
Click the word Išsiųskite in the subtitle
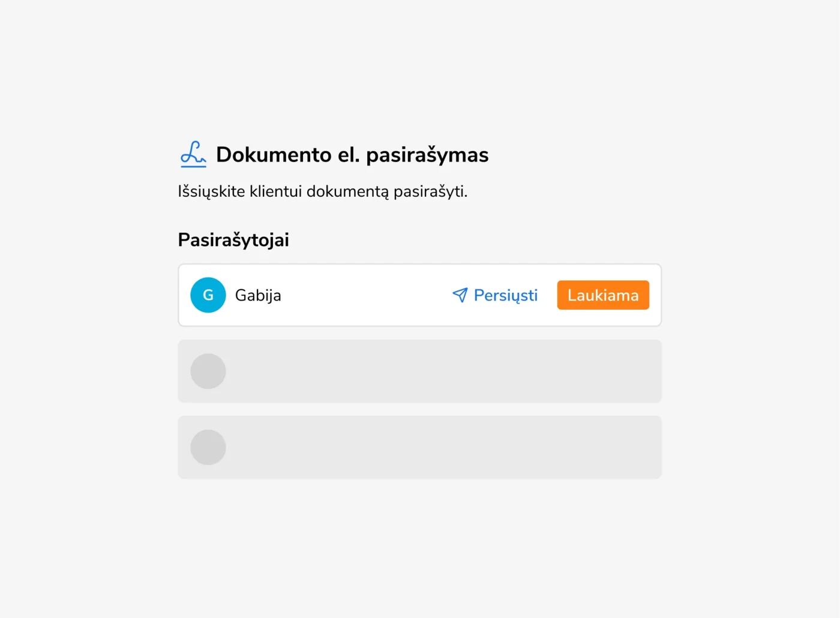point(211,191)
